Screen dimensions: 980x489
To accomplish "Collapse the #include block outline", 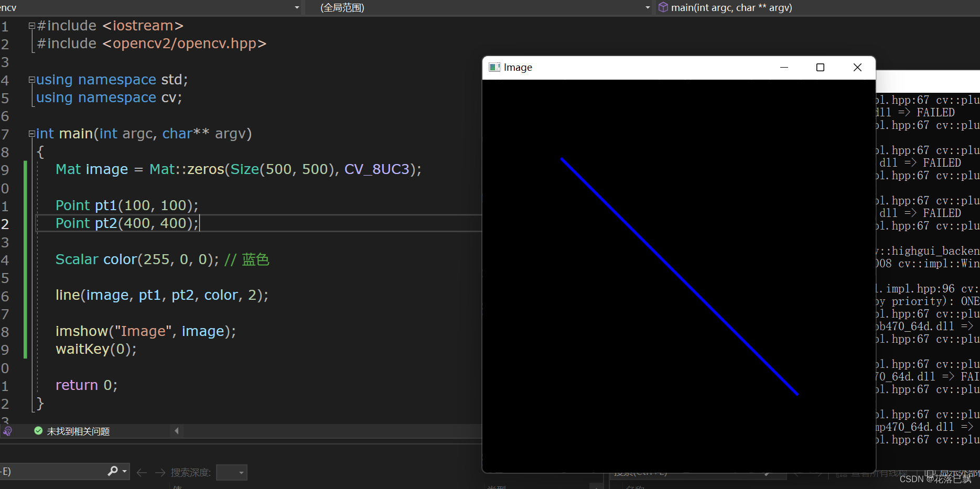I will coord(31,26).
